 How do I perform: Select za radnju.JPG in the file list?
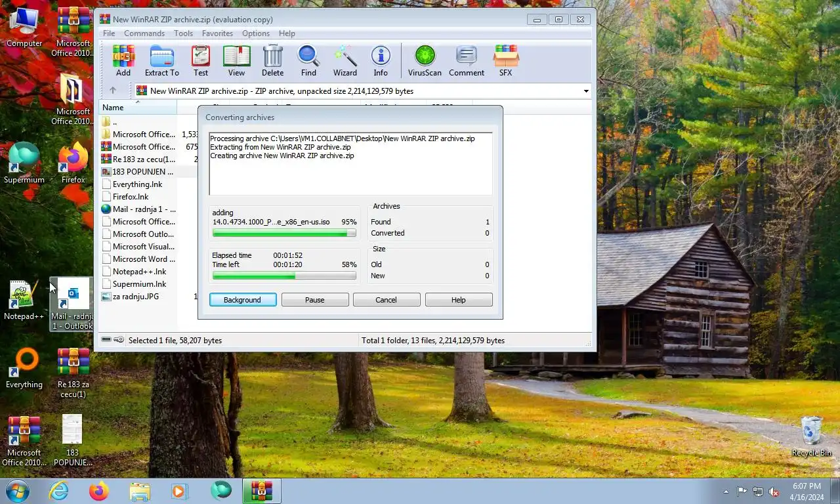tap(138, 297)
